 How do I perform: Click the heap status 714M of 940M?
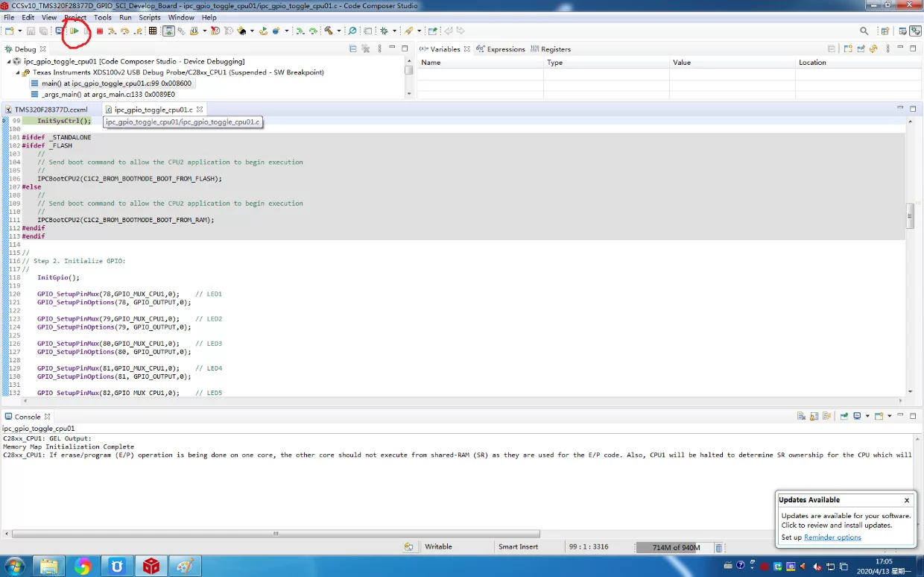coord(674,547)
